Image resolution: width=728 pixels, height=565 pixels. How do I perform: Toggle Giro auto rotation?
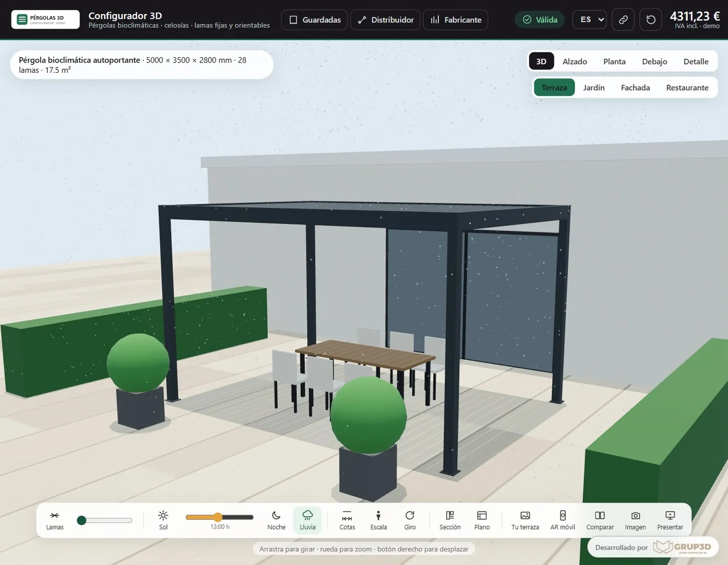(410, 520)
